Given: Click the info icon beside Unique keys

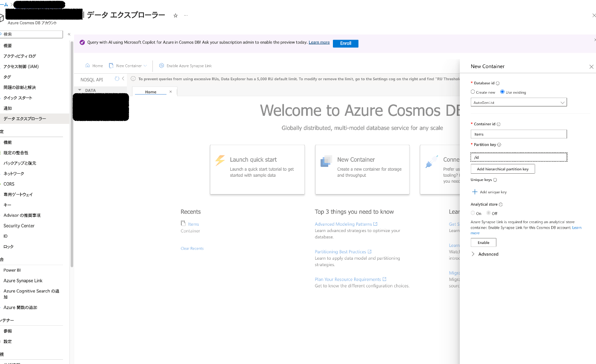Looking at the screenshot, I should point(495,180).
